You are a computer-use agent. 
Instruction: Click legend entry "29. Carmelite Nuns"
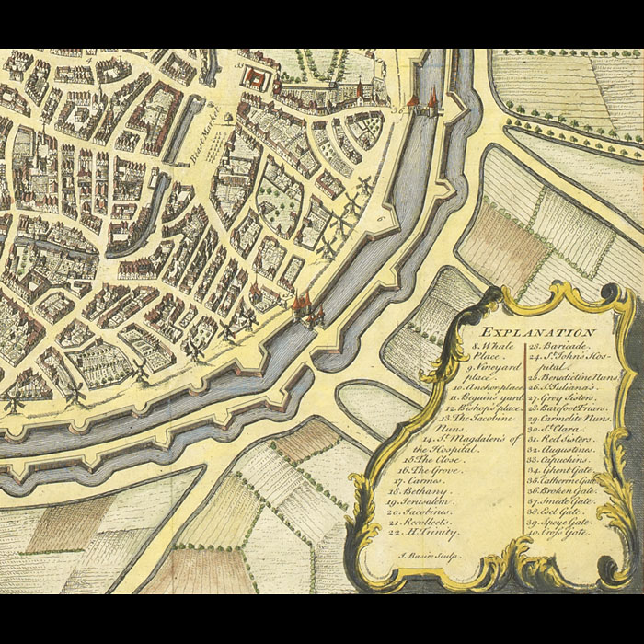(x=569, y=419)
